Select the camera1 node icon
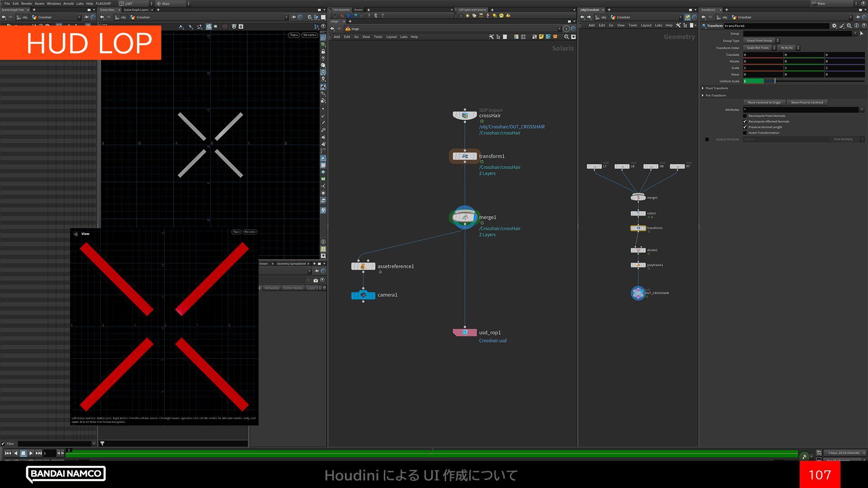 point(363,295)
